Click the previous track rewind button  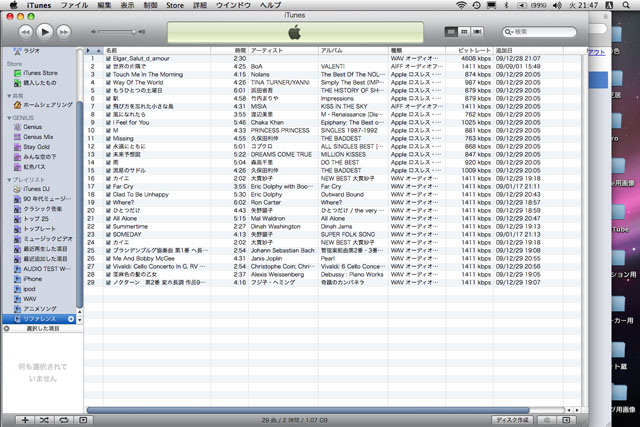(x=25, y=32)
